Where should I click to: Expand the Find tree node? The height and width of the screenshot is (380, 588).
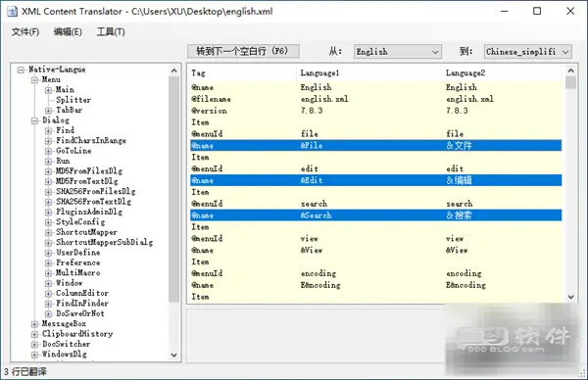pyautogui.click(x=48, y=131)
